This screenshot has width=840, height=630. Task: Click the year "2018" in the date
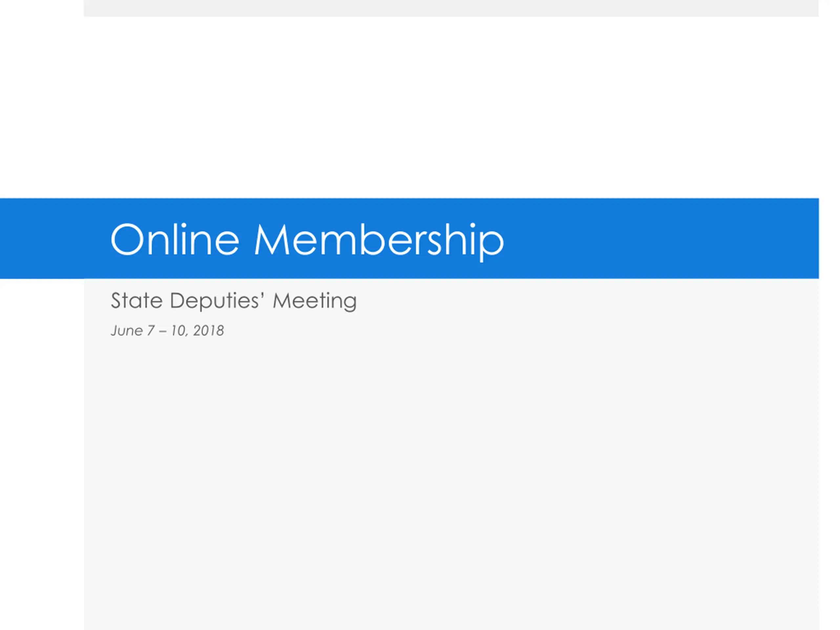click(x=208, y=331)
